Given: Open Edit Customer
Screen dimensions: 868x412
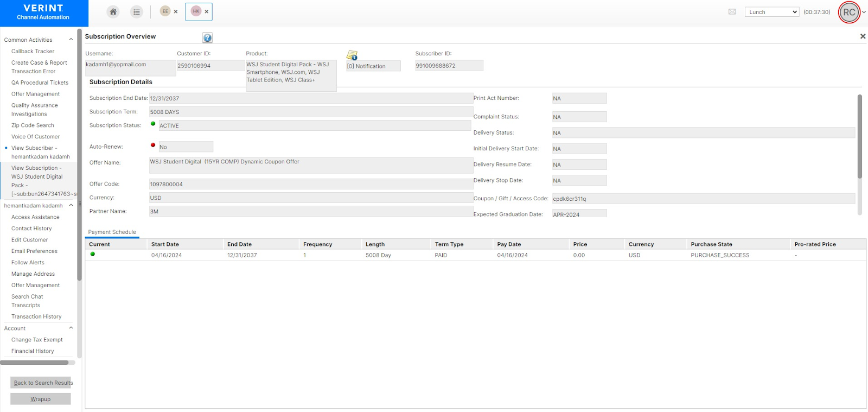Looking at the screenshot, I should click(29, 240).
